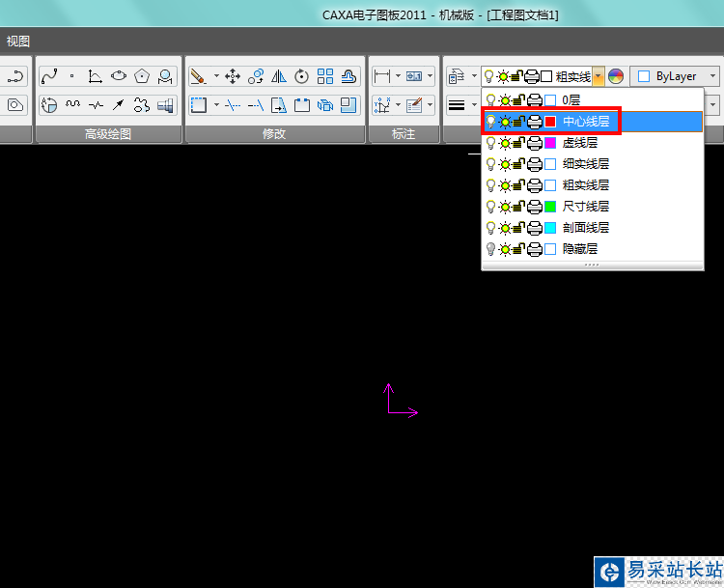Click the eraser delete tool
The image size is (724, 588).
198,76
